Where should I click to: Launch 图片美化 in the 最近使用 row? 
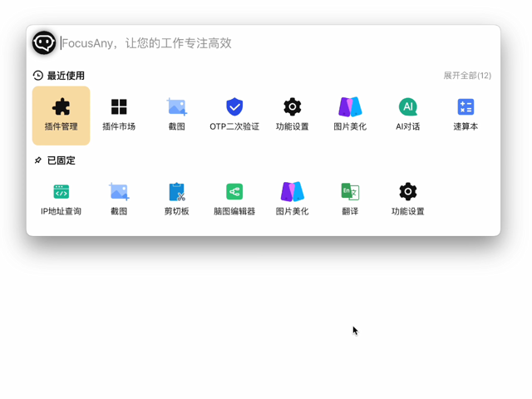350,116
